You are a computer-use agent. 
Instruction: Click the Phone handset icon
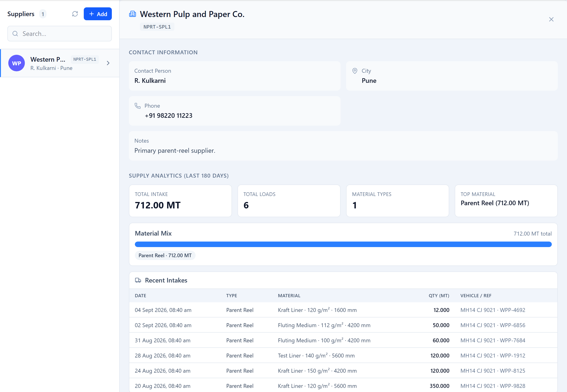pyautogui.click(x=138, y=106)
